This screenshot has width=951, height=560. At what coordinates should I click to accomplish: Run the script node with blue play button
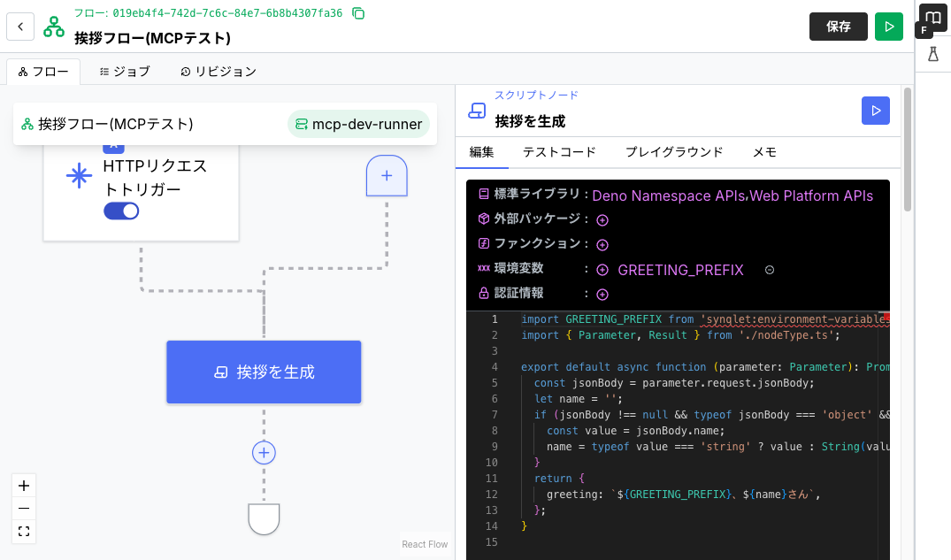click(875, 111)
